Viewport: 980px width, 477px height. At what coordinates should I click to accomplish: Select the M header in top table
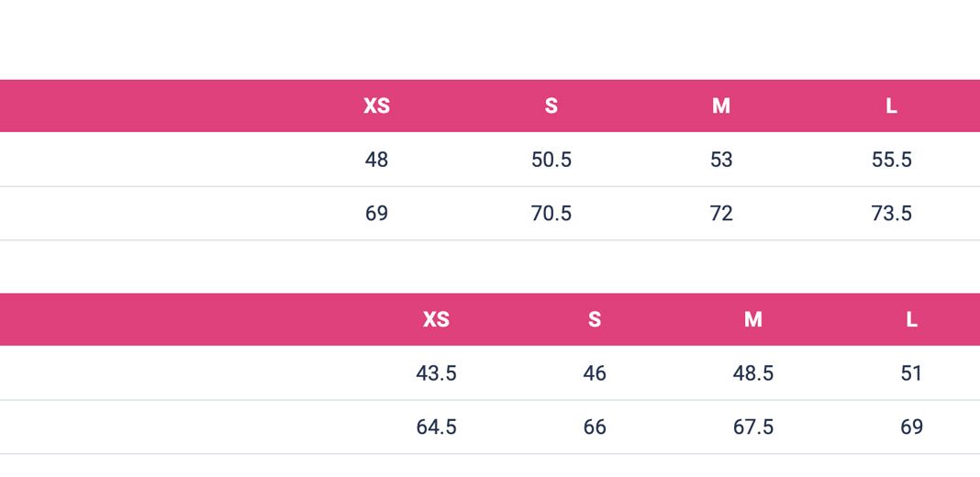[720, 106]
